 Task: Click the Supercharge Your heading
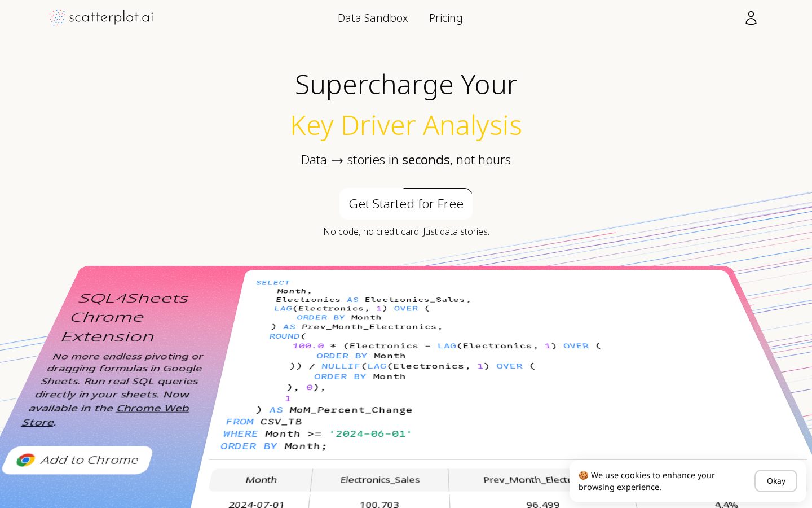[x=406, y=85]
